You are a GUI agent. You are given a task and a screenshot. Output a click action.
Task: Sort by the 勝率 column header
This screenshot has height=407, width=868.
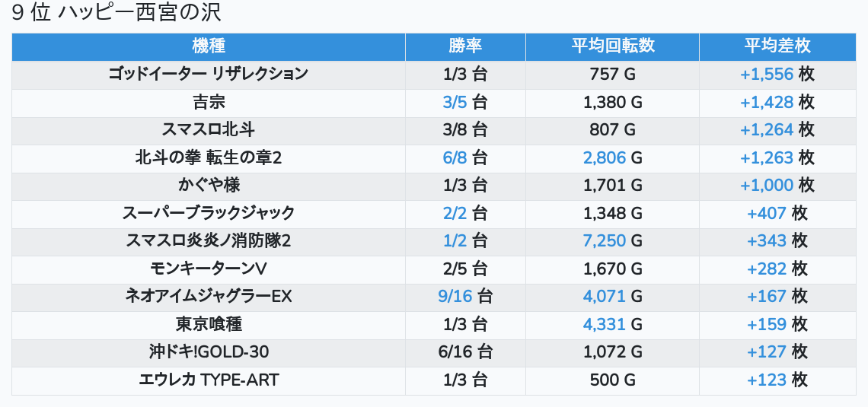click(x=465, y=46)
